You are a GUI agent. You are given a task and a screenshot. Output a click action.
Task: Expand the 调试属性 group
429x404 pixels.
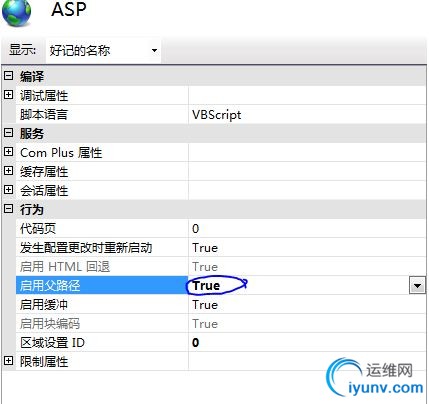pos(9,95)
